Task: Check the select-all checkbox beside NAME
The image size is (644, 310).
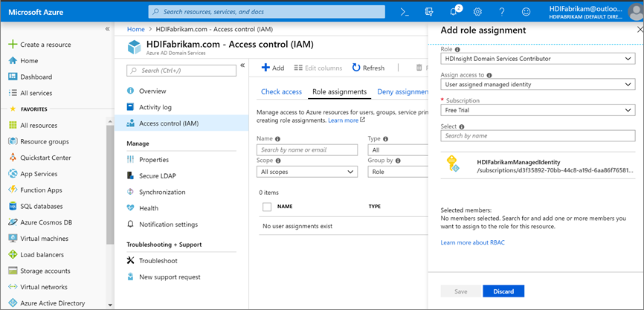Action: (266, 207)
